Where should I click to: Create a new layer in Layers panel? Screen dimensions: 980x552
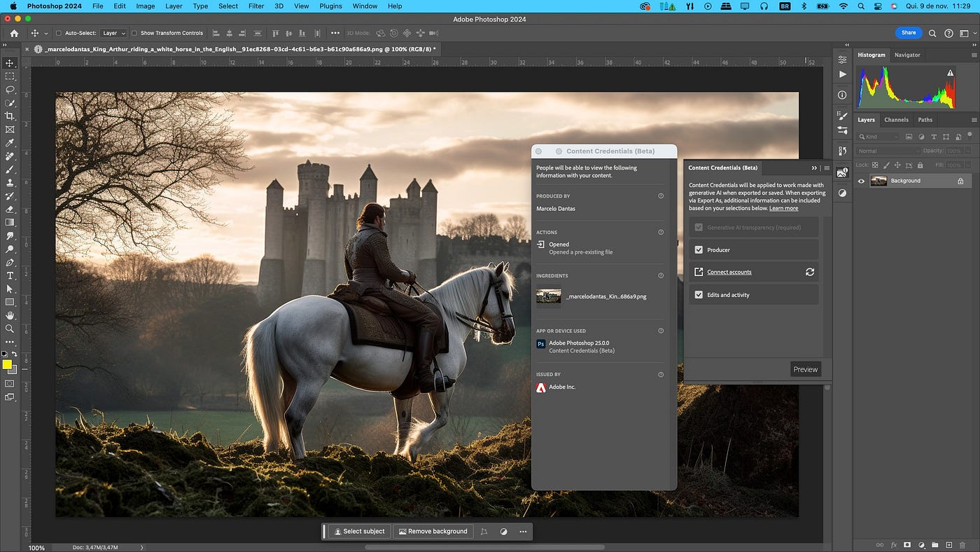click(x=948, y=544)
